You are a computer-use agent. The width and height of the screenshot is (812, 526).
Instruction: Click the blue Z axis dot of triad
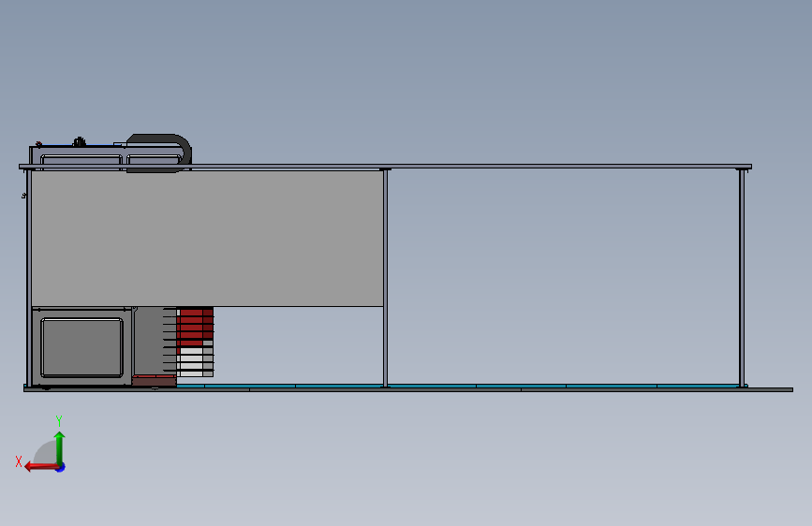coord(61,467)
